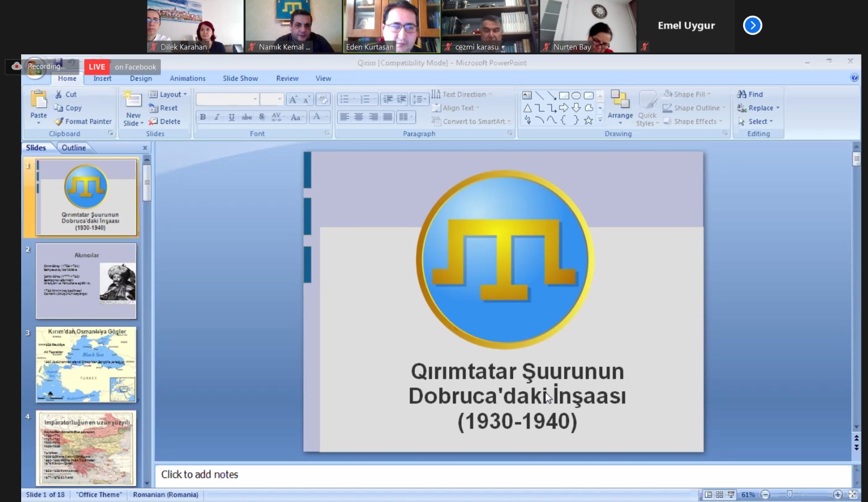Increase the list indent level
Image resolution: width=868 pixels, height=502 pixels.
pyautogui.click(x=401, y=99)
